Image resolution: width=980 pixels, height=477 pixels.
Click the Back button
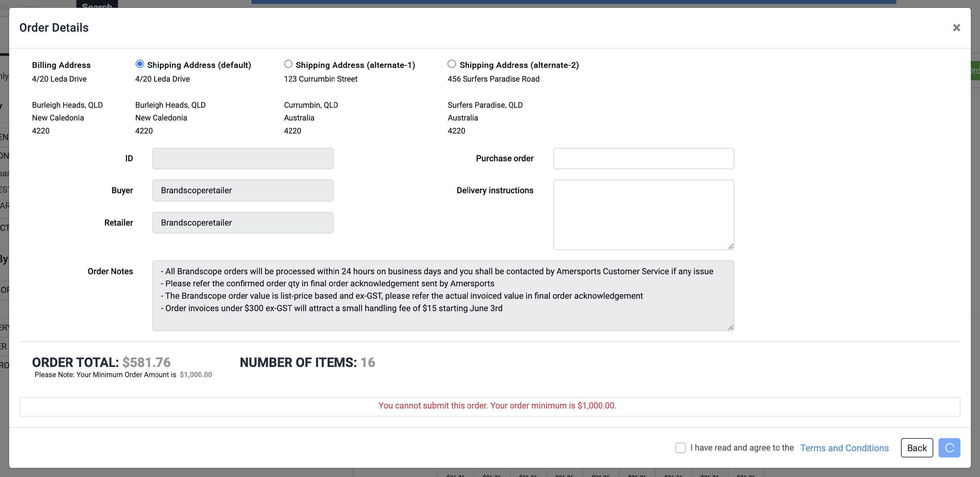click(x=917, y=448)
